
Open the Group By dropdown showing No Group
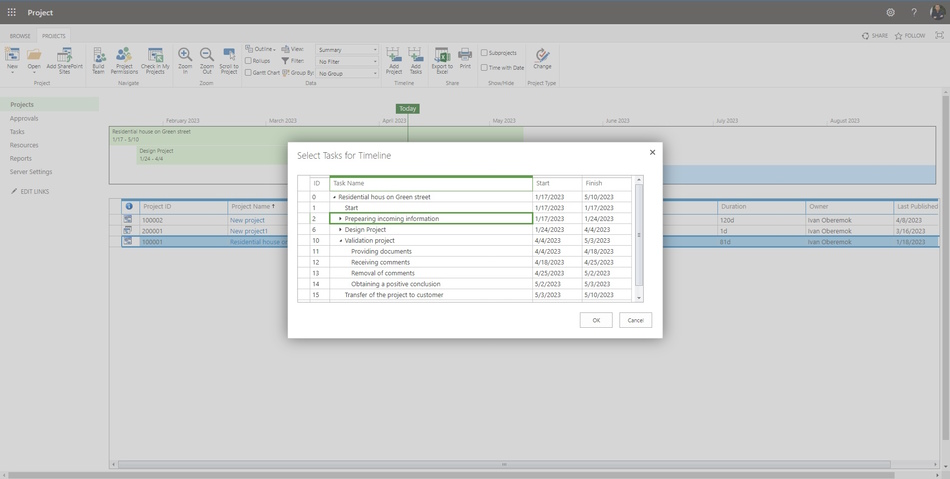point(347,73)
